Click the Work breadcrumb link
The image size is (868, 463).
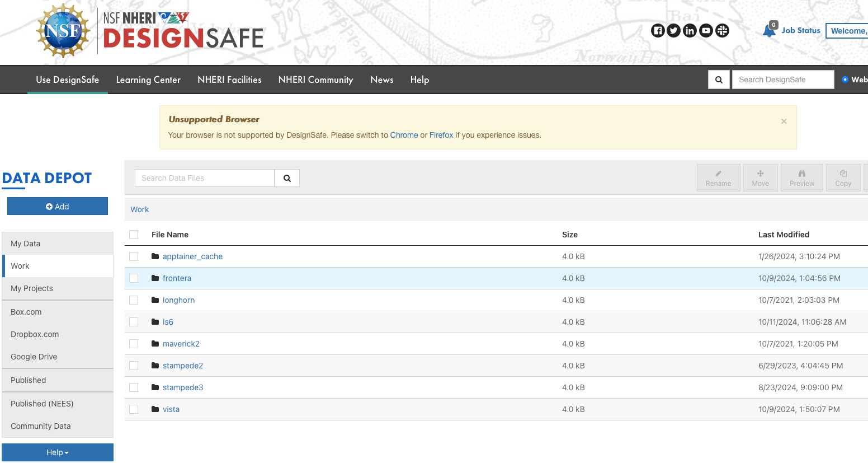(x=140, y=209)
